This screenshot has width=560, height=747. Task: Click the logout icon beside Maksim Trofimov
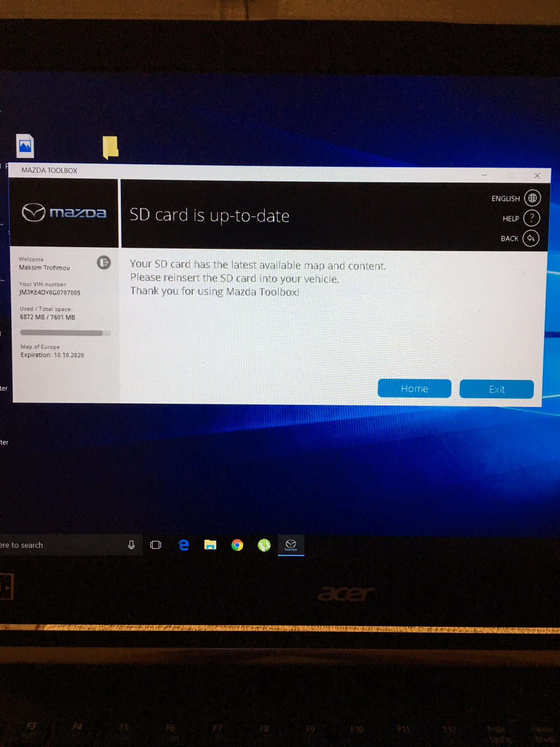pos(104,263)
